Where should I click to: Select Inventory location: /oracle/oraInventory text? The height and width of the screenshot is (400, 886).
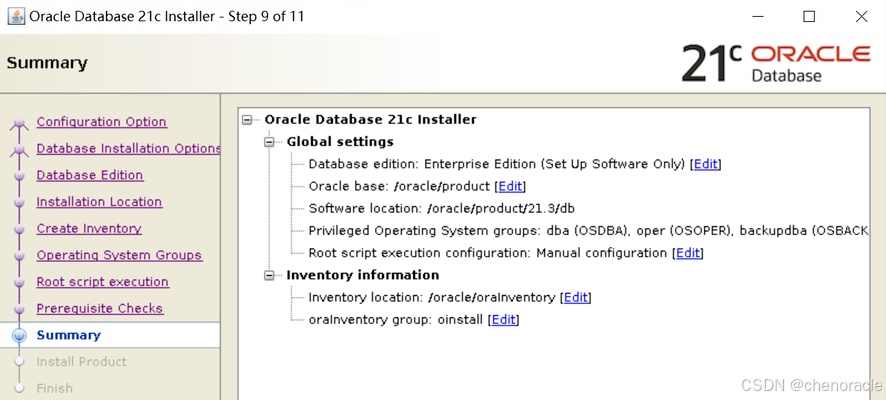point(432,298)
